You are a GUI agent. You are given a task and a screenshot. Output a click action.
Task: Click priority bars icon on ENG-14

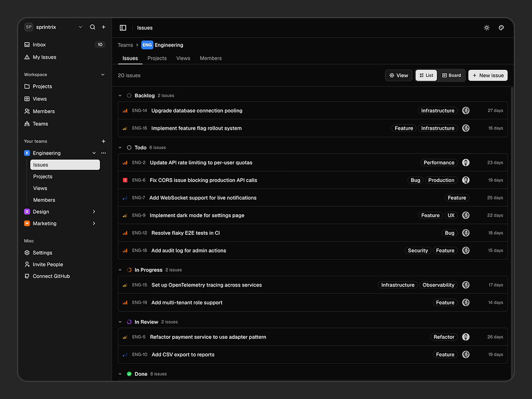point(125,111)
